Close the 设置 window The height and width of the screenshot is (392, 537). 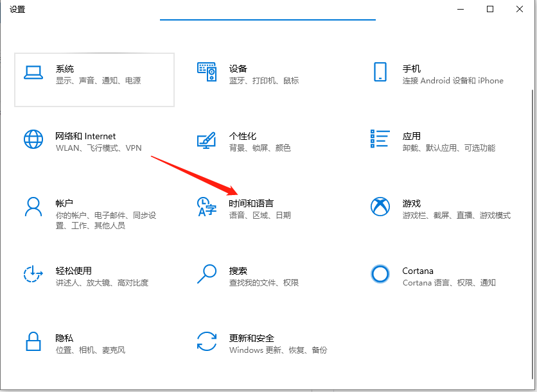pos(520,9)
